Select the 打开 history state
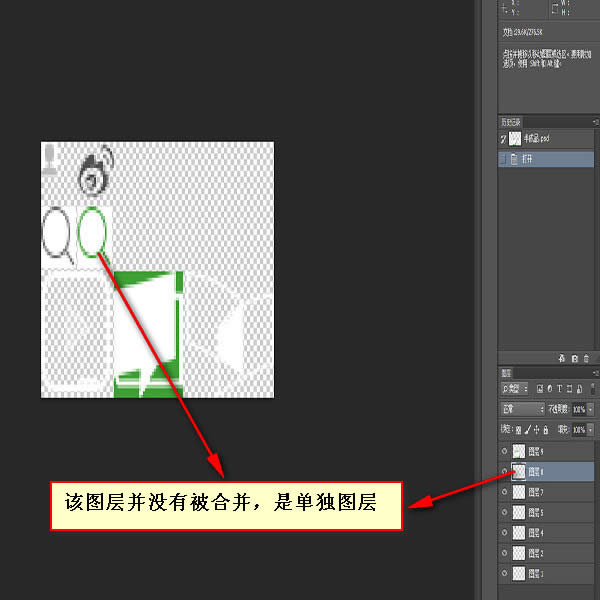Image resolution: width=600 pixels, height=600 pixels. 546,159
